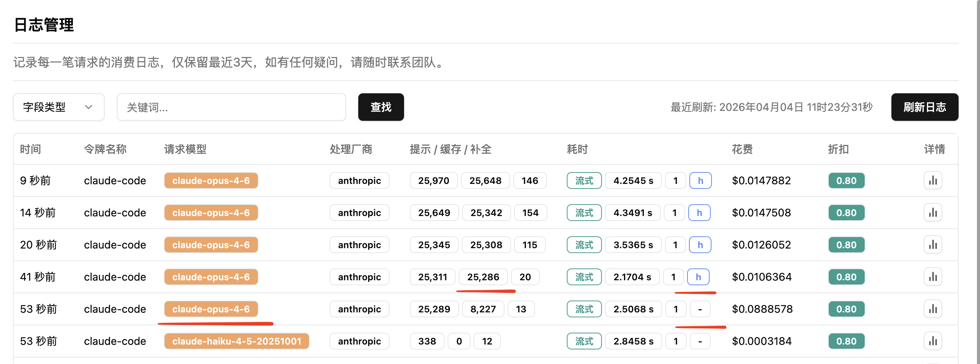This screenshot has height=364, width=980.
Task: Focus the 关键词 keyword input field
Action: [231, 107]
